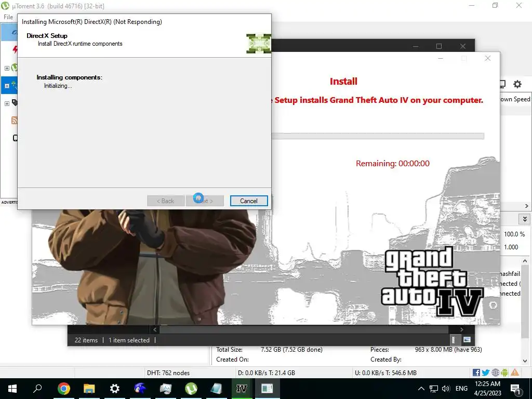
Task: Click the down scroll arrow in uTorrent info pane
Action: click(x=525, y=361)
